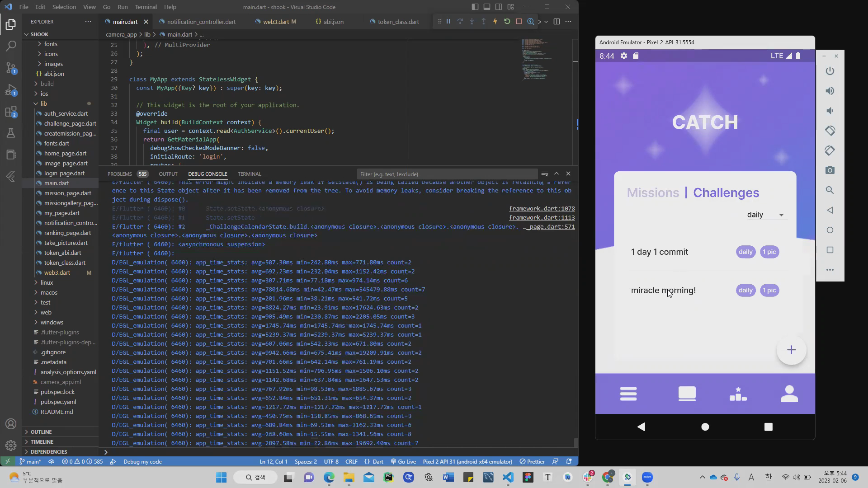Lower emulator volume
Image resolution: width=868 pixels, height=488 pixels.
(x=830, y=111)
